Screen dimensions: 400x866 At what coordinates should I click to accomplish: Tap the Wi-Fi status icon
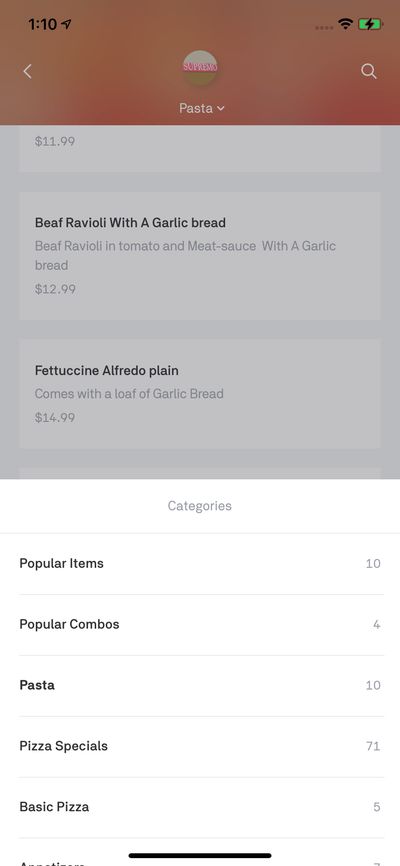(346, 24)
